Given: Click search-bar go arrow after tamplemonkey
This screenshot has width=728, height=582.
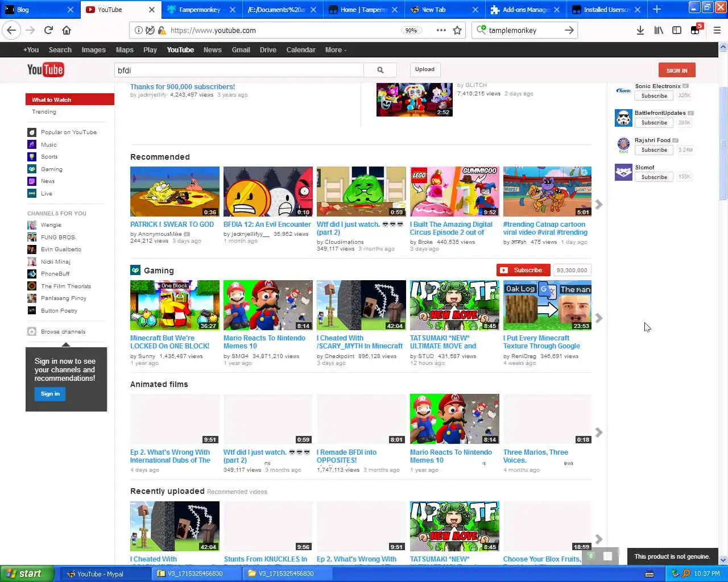Looking at the screenshot, I should pos(569,30).
